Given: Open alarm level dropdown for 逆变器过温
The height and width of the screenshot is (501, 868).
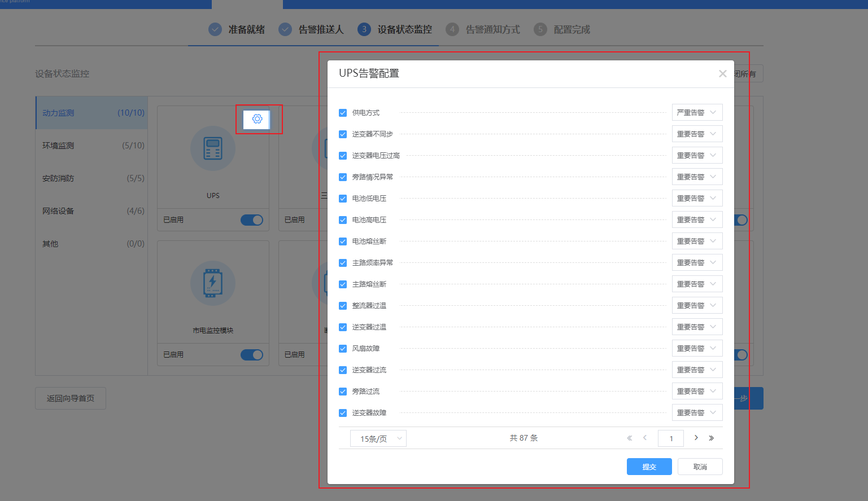Looking at the screenshot, I should [697, 327].
